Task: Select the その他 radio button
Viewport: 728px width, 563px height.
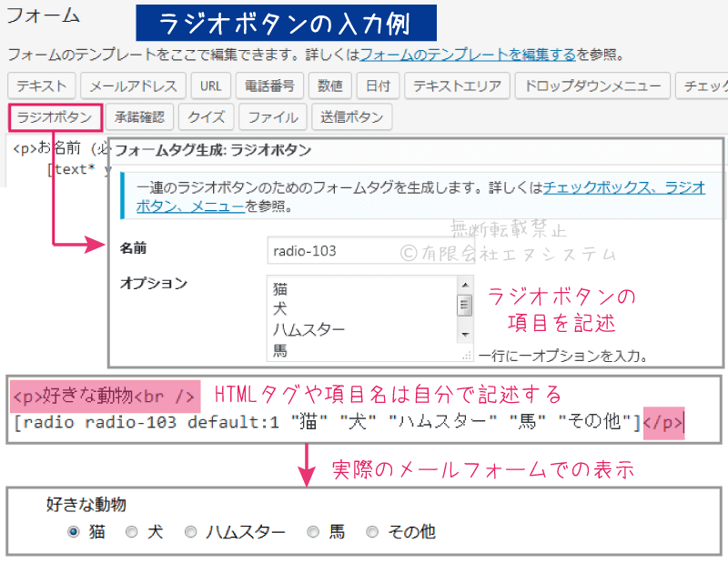Action: [372, 531]
